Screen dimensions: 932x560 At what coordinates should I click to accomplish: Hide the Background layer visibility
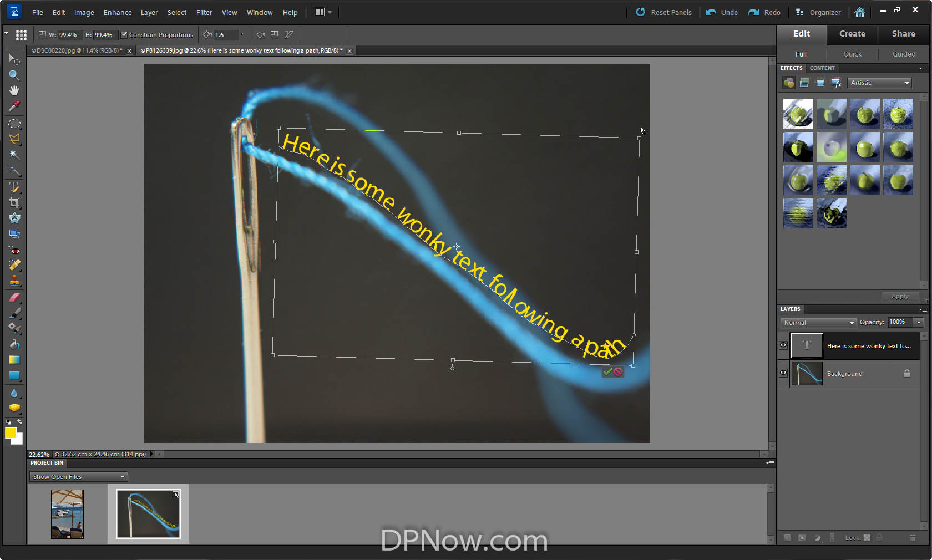(783, 373)
